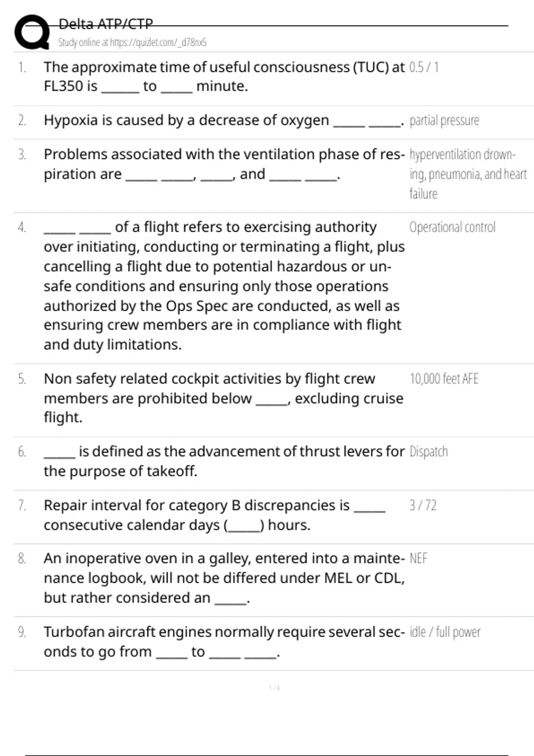Click the '3 / 72' answer
This screenshot has width=534, height=756.
(x=423, y=506)
